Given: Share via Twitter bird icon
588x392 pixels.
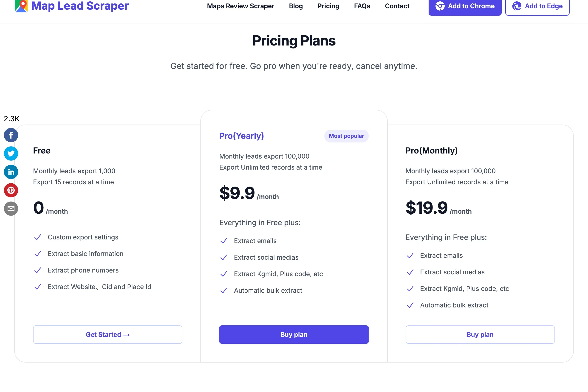Looking at the screenshot, I should 11,153.
